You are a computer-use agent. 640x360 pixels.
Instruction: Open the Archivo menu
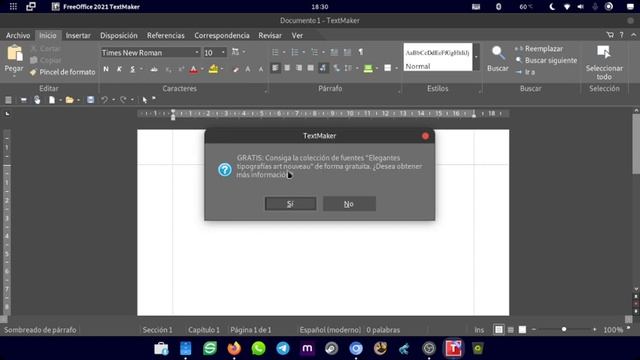[18, 36]
